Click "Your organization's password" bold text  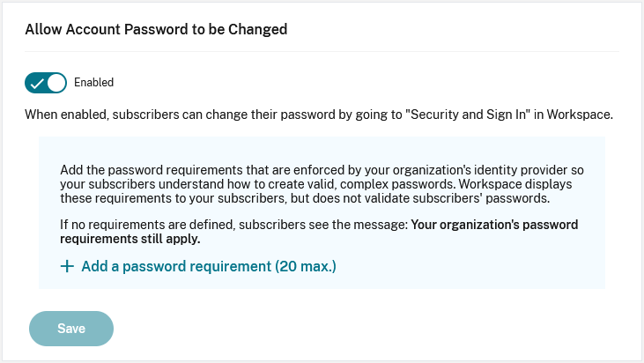click(494, 225)
